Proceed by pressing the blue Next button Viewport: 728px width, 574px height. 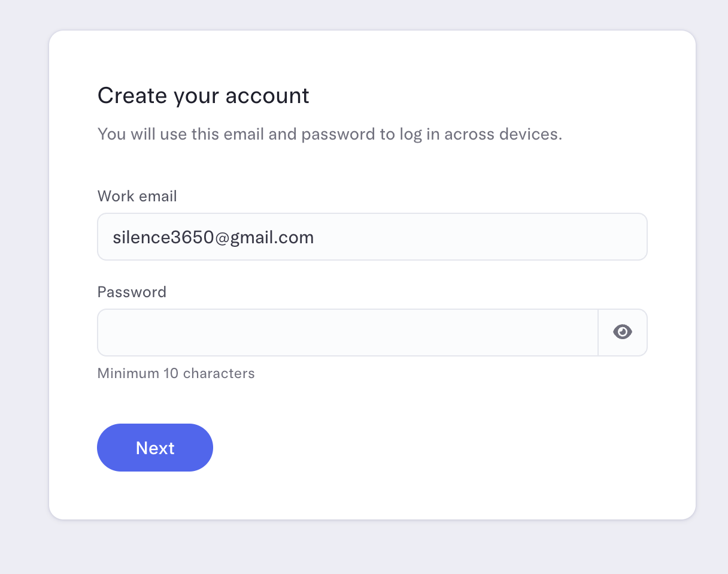point(155,448)
